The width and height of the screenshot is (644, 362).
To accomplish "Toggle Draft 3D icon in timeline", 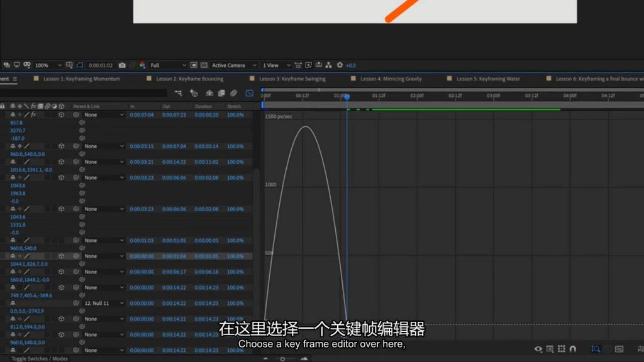I will tap(194, 94).
